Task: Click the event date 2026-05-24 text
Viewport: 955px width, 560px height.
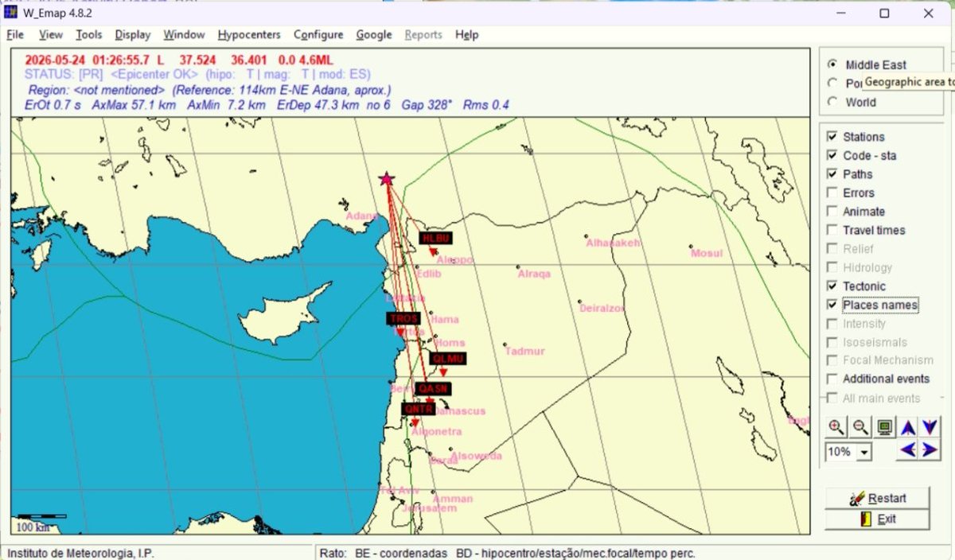Action: pos(55,60)
